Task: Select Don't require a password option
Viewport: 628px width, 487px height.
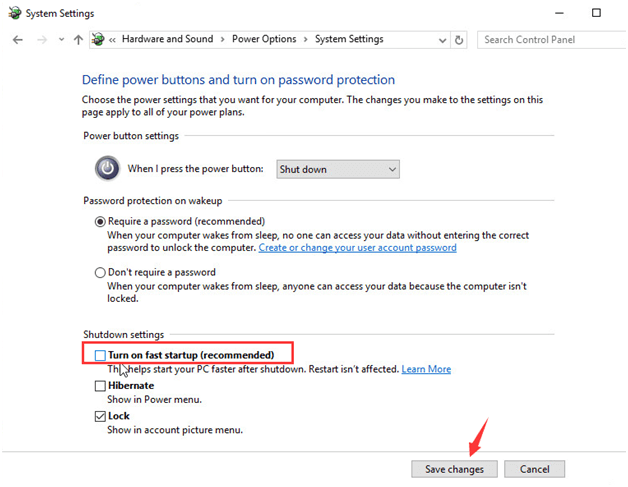Action: point(99,272)
